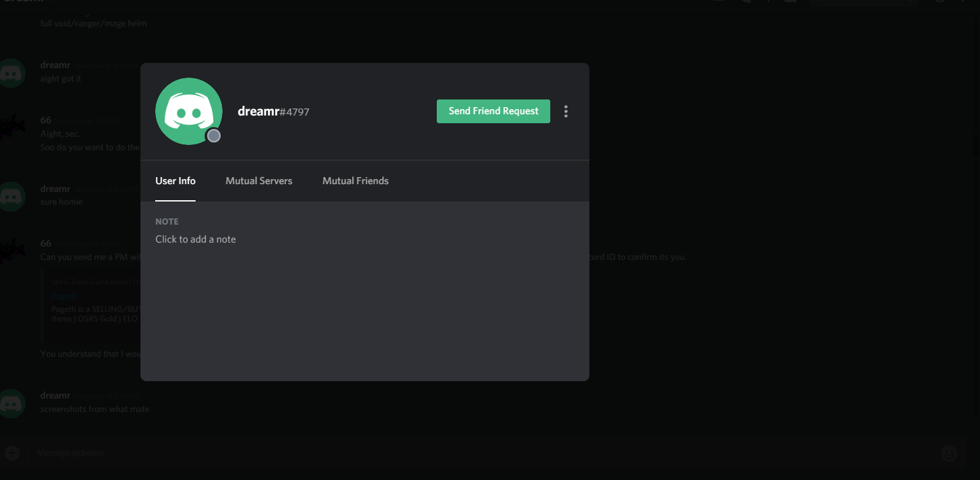Click the 'aight got it' message

pos(61,78)
